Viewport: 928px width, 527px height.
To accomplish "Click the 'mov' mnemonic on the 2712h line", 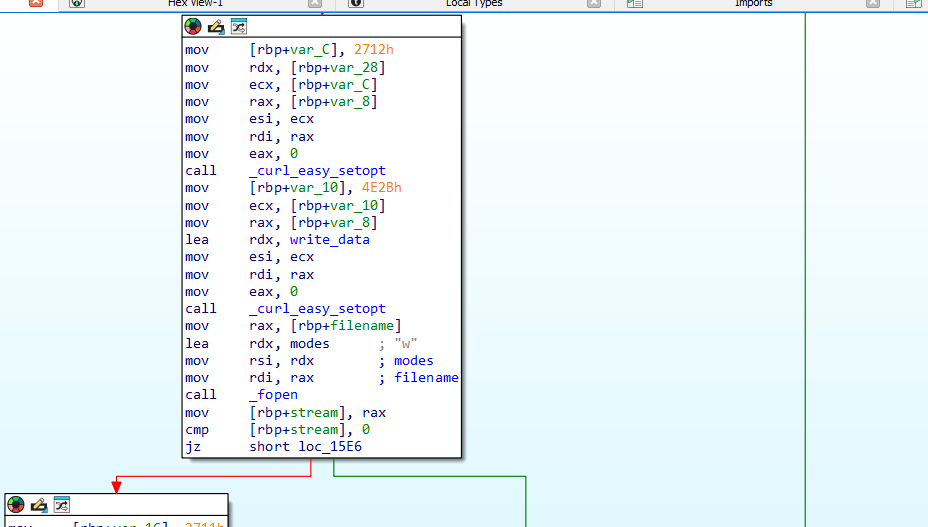I will [x=197, y=50].
